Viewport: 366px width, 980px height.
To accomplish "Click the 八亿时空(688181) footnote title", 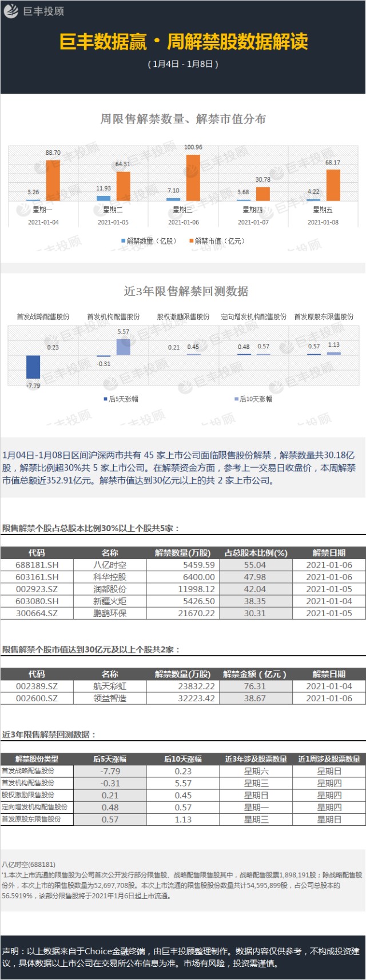I will pyautogui.click(x=29, y=865).
